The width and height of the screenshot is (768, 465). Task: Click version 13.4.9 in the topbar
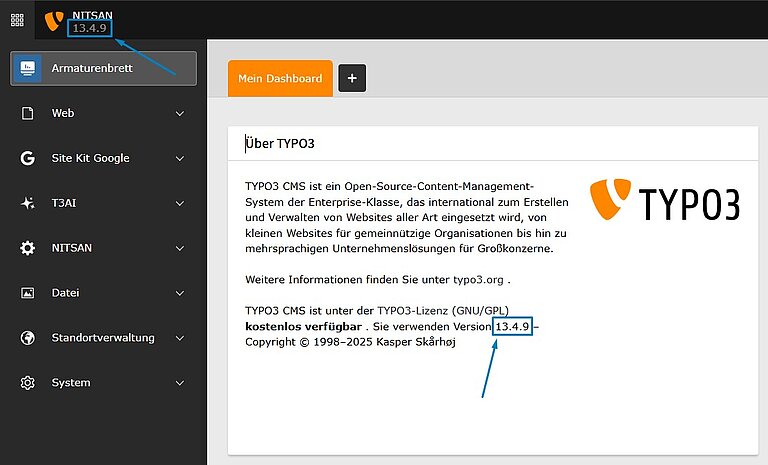coord(90,28)
